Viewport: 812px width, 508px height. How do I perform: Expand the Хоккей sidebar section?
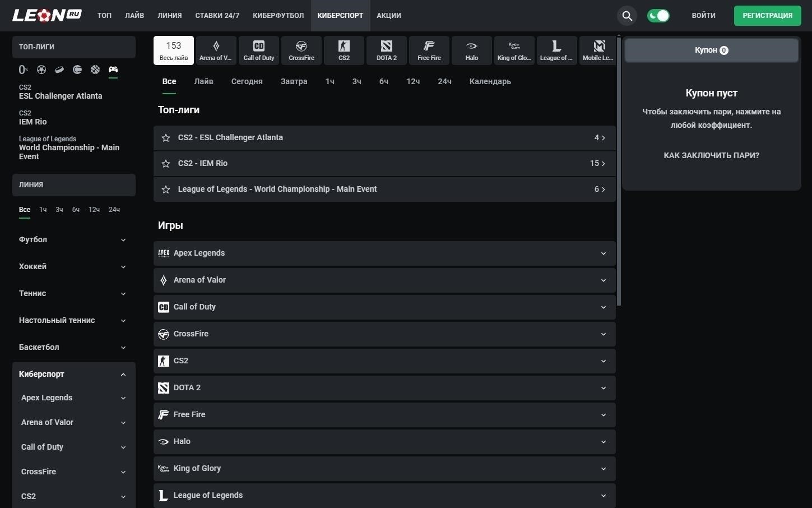(74, 267)
